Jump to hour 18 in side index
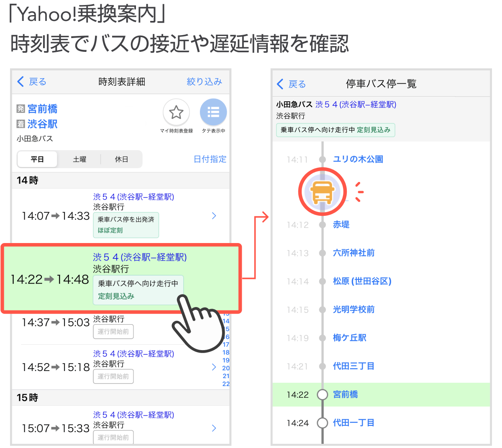This screenshot has width=502, height=448. (x=226, y=352)
